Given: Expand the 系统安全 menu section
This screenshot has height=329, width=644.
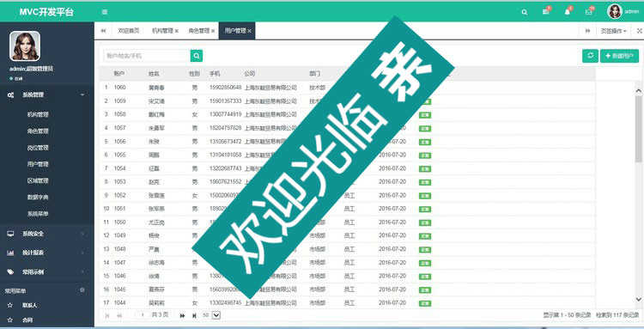Looking at the screenshot, I should 82,234.
